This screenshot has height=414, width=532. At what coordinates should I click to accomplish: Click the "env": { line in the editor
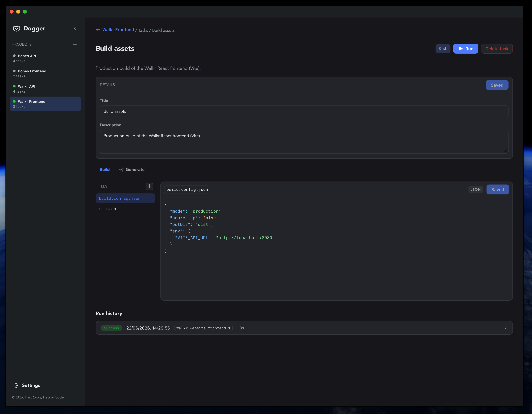[180, 231]
